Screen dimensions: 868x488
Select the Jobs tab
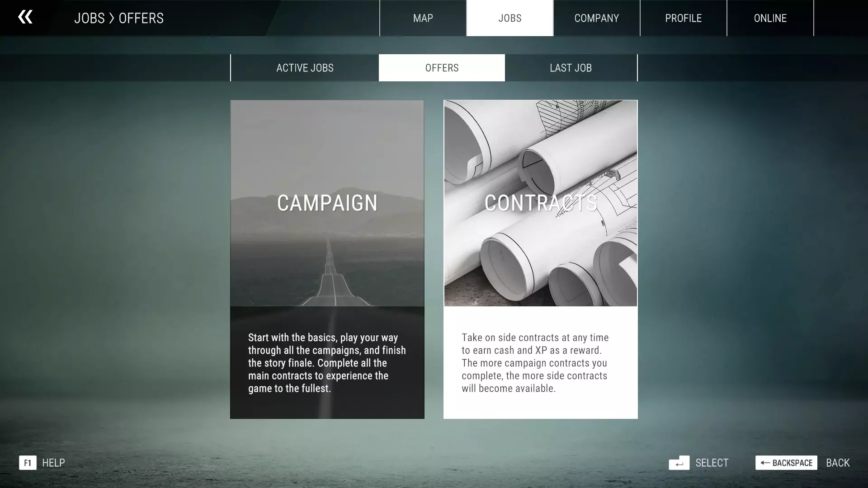coord(509,18)
